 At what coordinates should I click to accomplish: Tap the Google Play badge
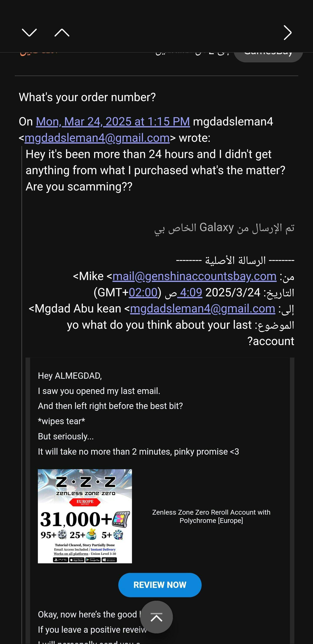(93, 560)
